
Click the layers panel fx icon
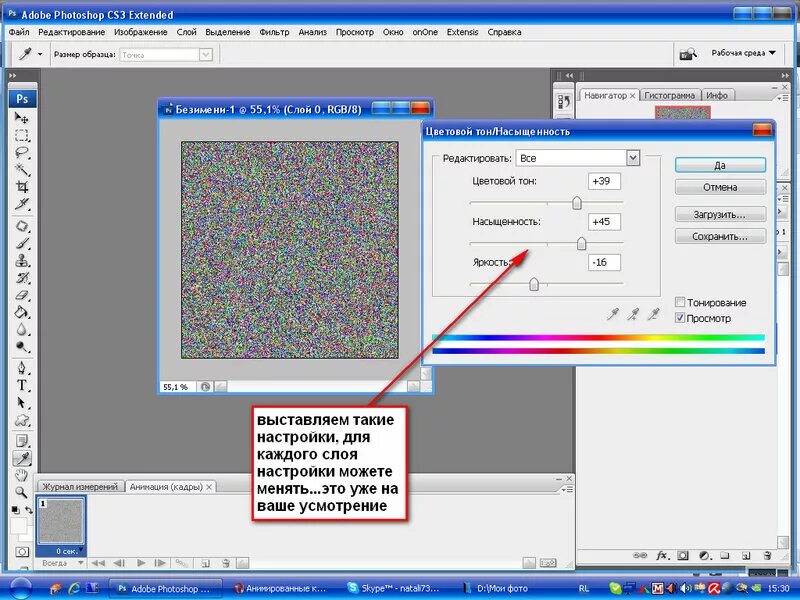(662, 555)
